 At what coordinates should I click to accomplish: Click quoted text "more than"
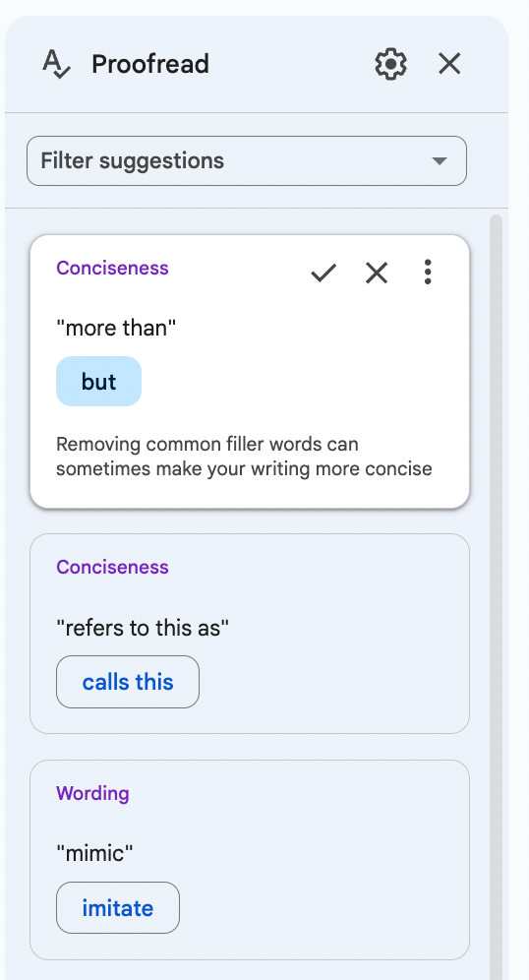(x=116, y=327)
